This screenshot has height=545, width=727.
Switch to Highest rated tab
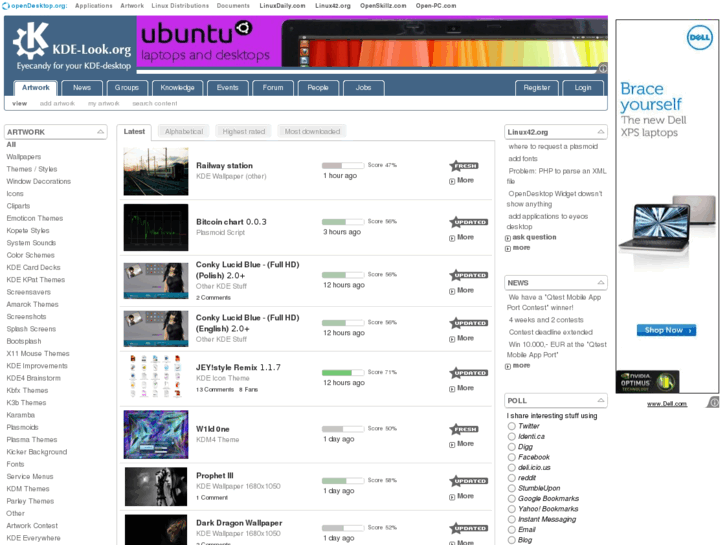coord(244,132)
